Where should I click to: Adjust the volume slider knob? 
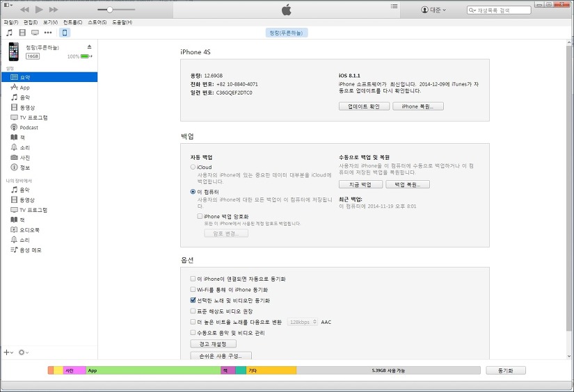pyautogui.click(x=109, y=10)
